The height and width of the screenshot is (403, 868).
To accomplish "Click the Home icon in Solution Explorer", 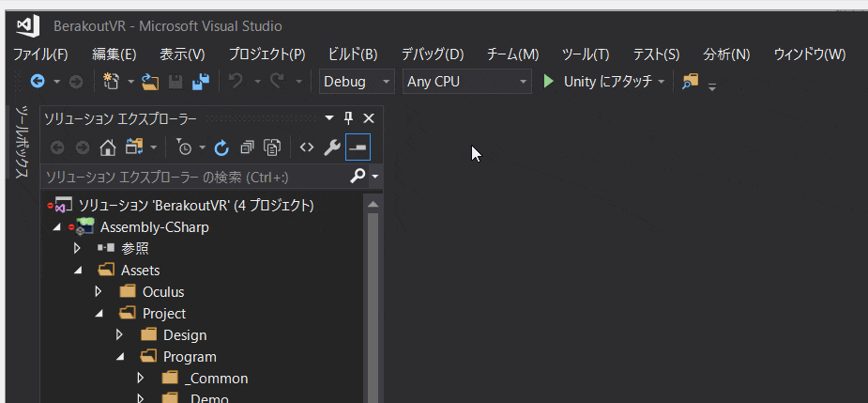I will [x=107, y=147].
